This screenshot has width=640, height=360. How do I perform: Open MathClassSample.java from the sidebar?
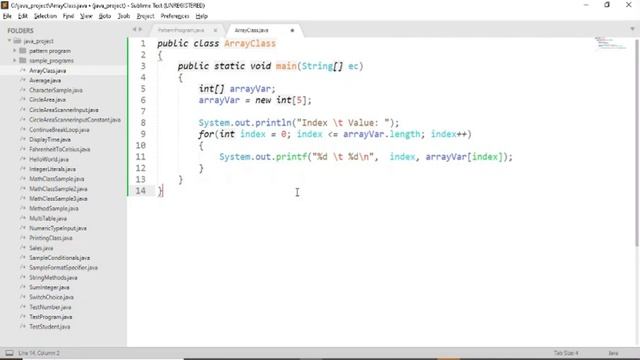[x=57, y=179]
